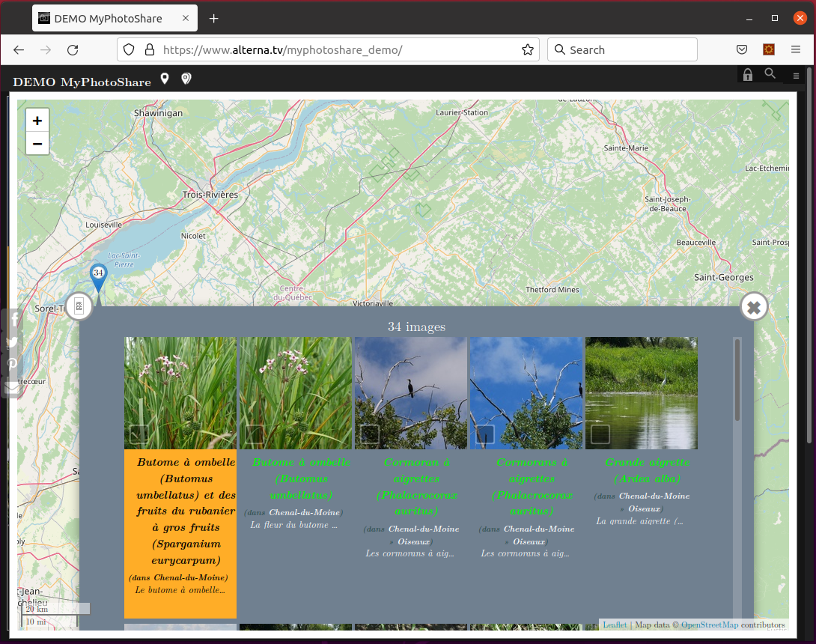Click DEMO MyPhotoShare site title

pyautogui.click(x=82, y=82)
